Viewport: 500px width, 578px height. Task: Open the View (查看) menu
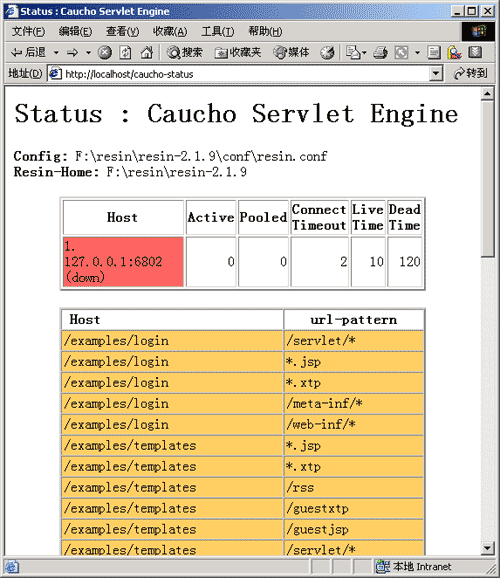pyautogui.click(x=122, y=32)
